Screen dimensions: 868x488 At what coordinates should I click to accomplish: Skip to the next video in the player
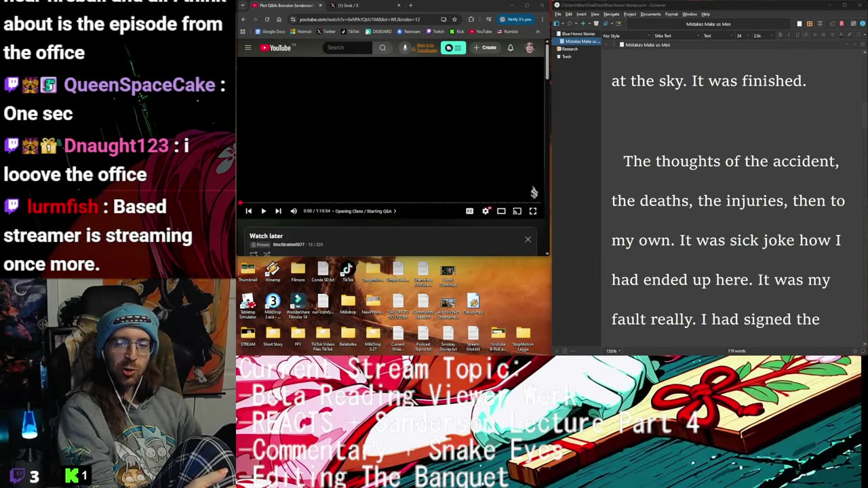(x=278, y=211)
